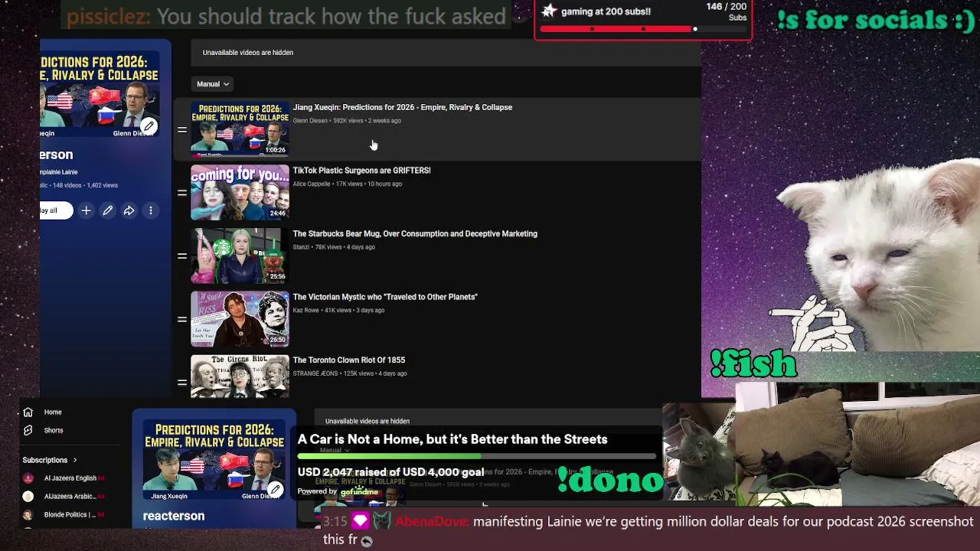
Task: Click reply arrow icon in chat message
Action: (367, 541)
